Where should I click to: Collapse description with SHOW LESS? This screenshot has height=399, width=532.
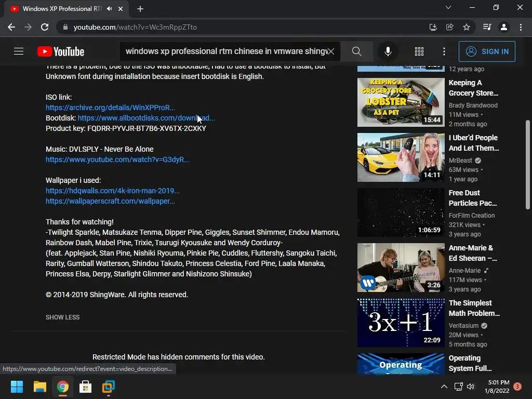(x=63, y=317)
